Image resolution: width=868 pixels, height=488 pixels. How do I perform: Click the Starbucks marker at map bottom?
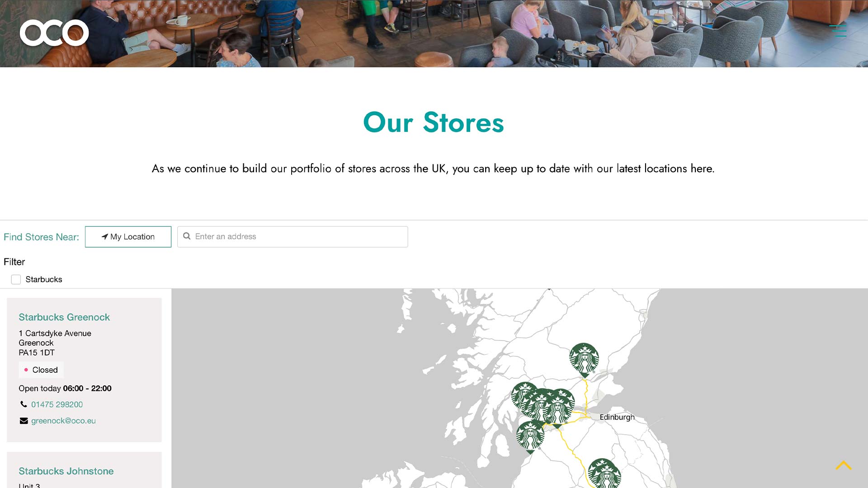click(x=604, y=474)
